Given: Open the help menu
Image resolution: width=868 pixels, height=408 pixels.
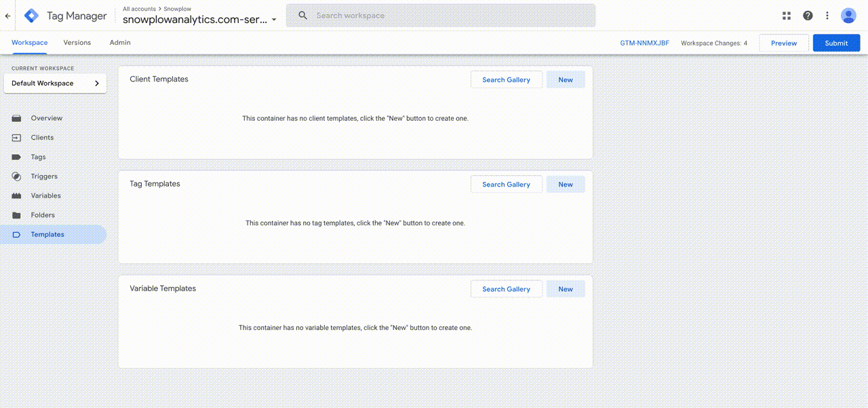Looking at the screenshot, I should click(808, 15).
